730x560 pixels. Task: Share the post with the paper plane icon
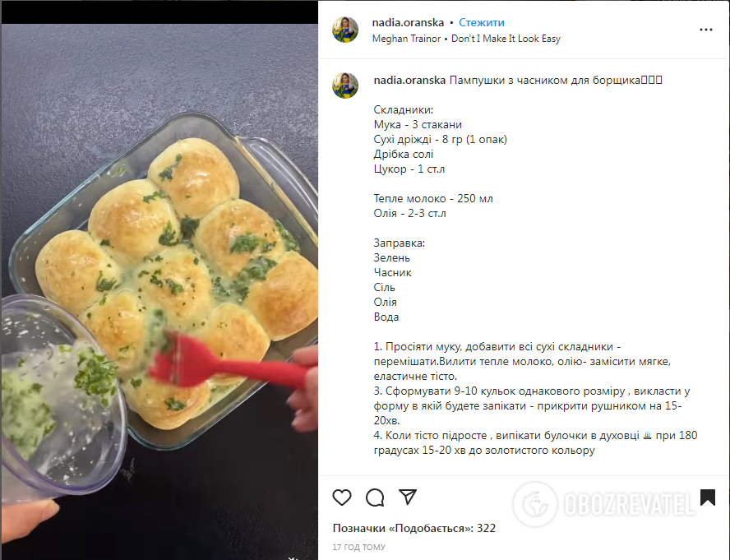pyautogui.click(x=408, y=498)
